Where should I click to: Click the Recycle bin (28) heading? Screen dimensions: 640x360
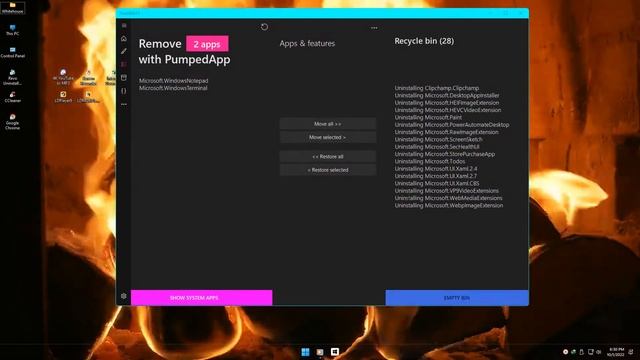coord(424,41)
